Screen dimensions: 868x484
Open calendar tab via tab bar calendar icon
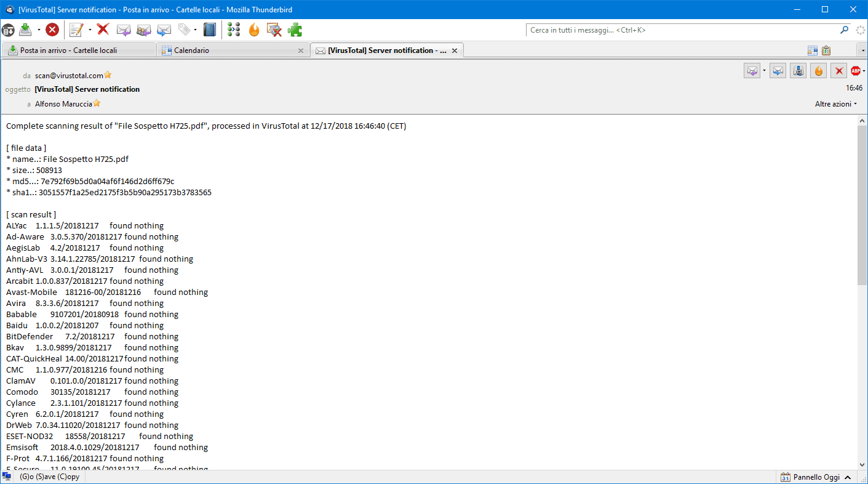click(813, 50)
